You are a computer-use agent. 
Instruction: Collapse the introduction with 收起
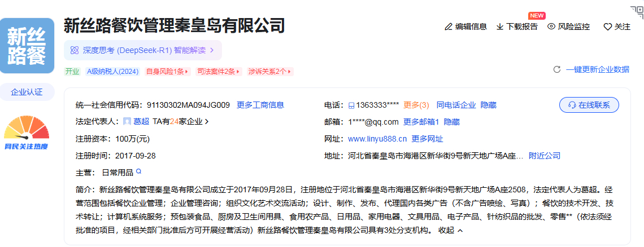point(451,231)
